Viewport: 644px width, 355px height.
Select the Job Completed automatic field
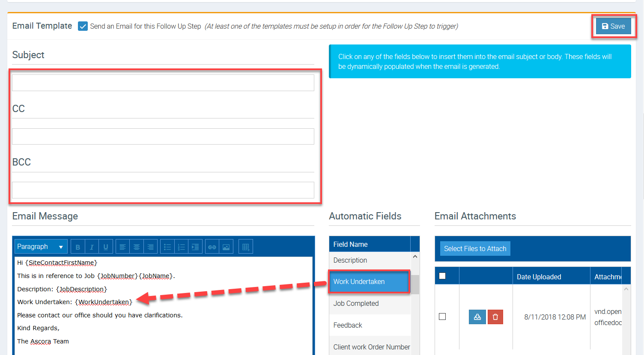pyautogui.click(x=356, y=303)
